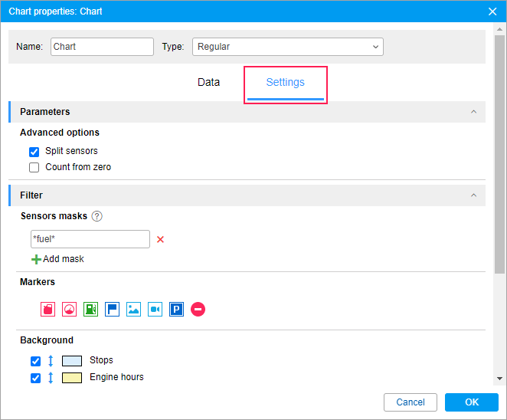Open the chart Type dropdown
Screen dimensions: 507x420
point(287,47)
